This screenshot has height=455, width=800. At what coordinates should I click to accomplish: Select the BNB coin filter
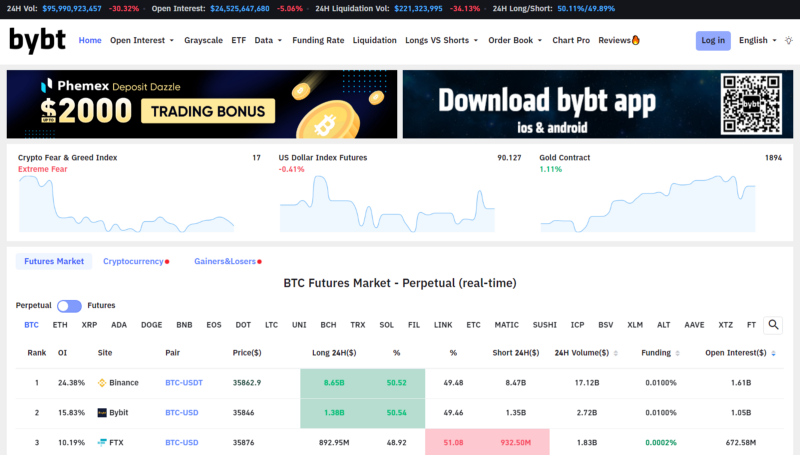pos(184,325)
